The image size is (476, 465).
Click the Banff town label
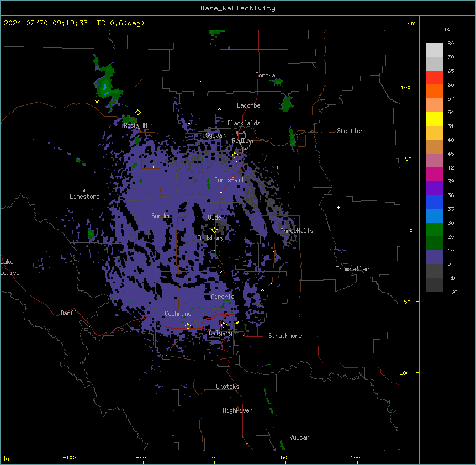tap(68, 313)
